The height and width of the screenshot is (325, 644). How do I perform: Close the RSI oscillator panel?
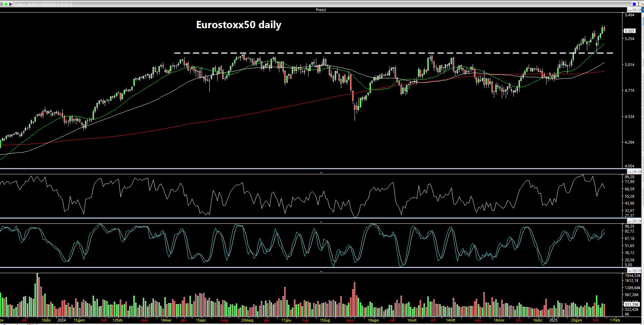[x=640, y=172]
